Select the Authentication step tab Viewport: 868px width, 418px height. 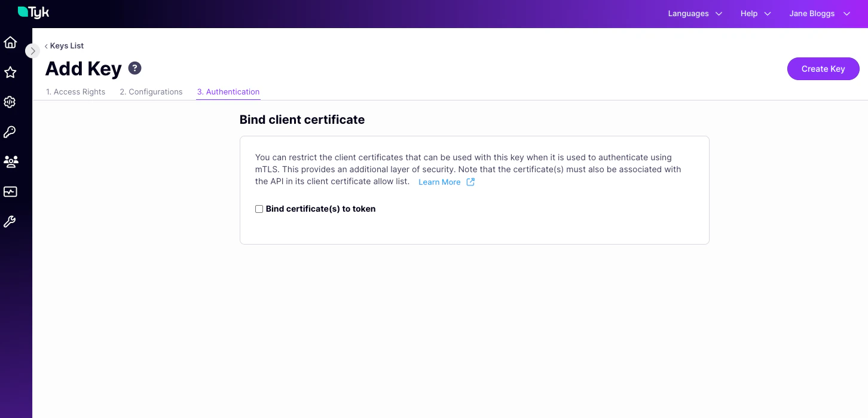tap(228, 91)
